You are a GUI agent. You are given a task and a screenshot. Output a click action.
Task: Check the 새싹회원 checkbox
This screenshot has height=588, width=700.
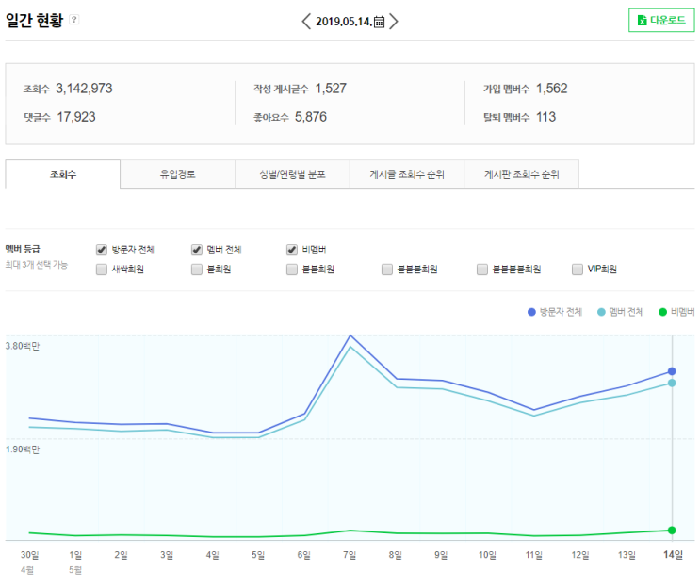[102, 269]
